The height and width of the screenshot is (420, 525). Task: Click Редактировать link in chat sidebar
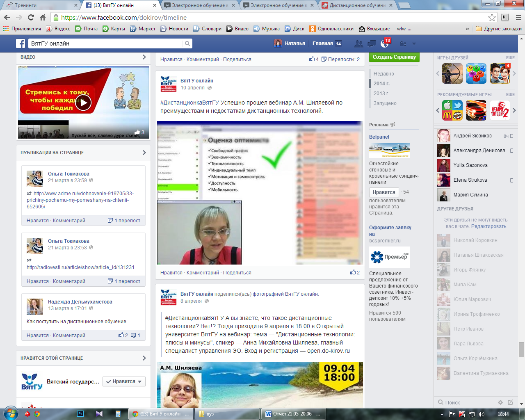pos(488,226)
